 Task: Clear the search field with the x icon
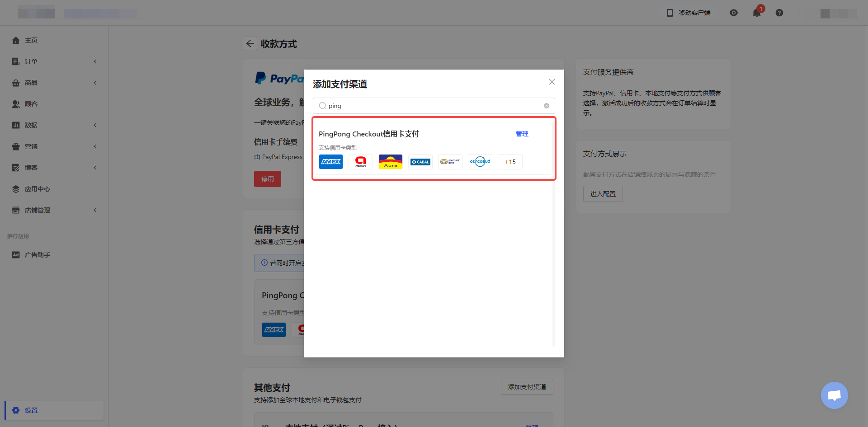point(547,106)
